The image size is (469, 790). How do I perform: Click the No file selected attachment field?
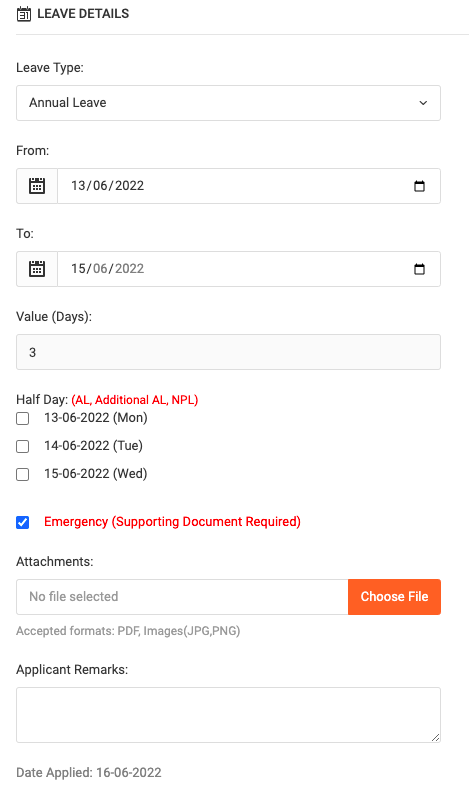click(182, 597)
